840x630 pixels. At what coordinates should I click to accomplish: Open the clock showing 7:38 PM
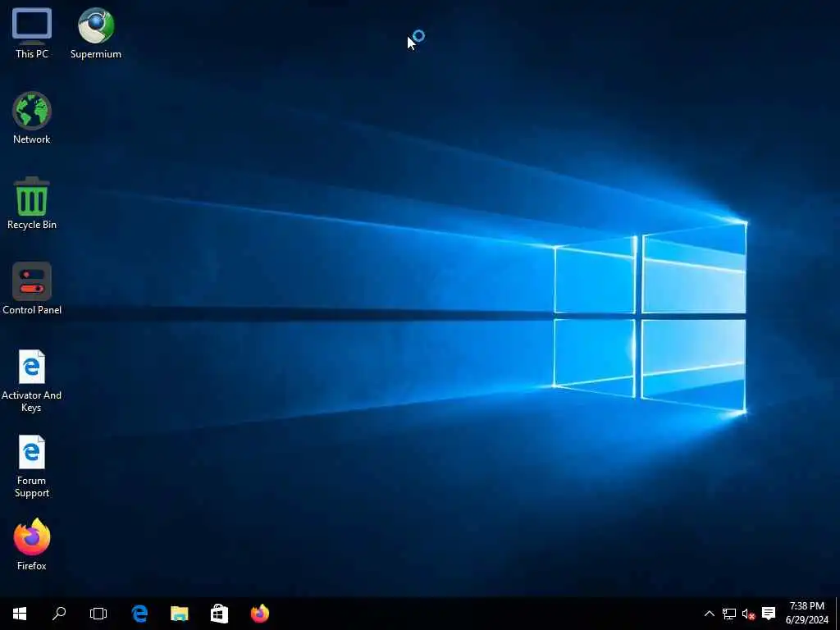pyautogui.click(x=807, y=614)
